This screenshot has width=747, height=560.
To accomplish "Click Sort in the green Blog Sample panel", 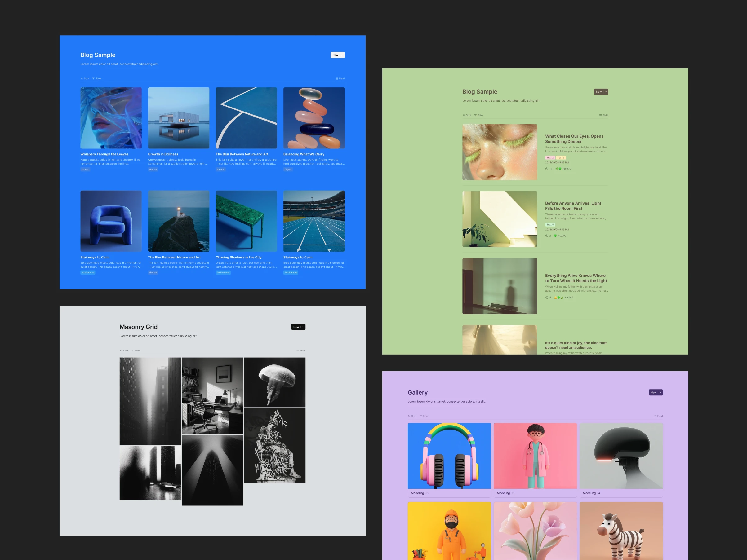I will click(x=467, y=116).
